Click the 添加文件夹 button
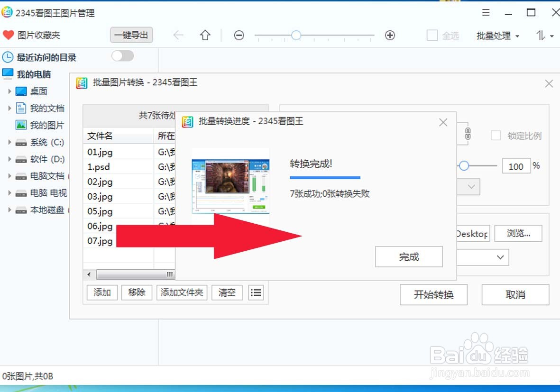 tap(182, 292)
